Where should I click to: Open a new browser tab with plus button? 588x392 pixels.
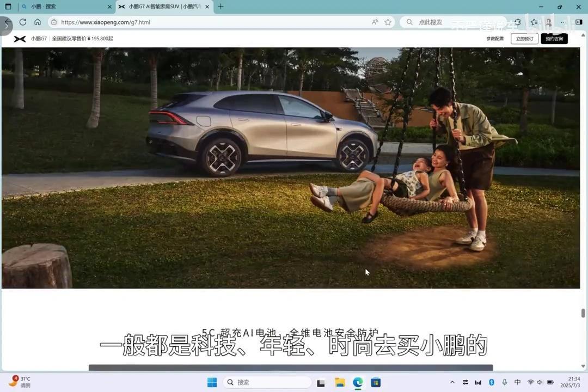click(x=220, y=7)
